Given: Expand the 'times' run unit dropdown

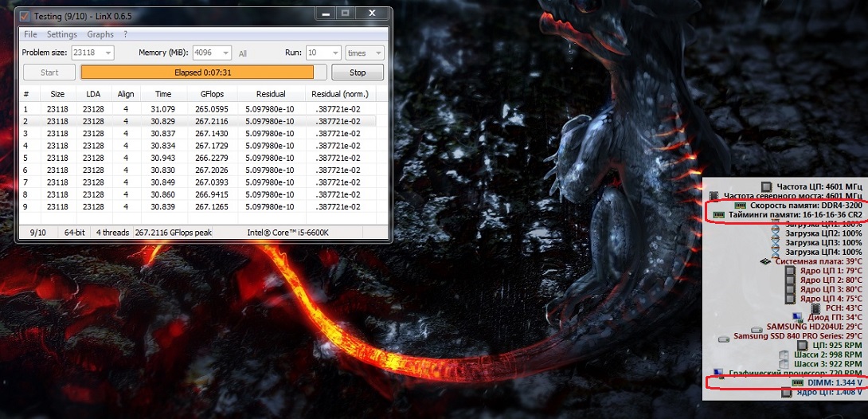Looking at the screenshot, I should coord(377,53).
